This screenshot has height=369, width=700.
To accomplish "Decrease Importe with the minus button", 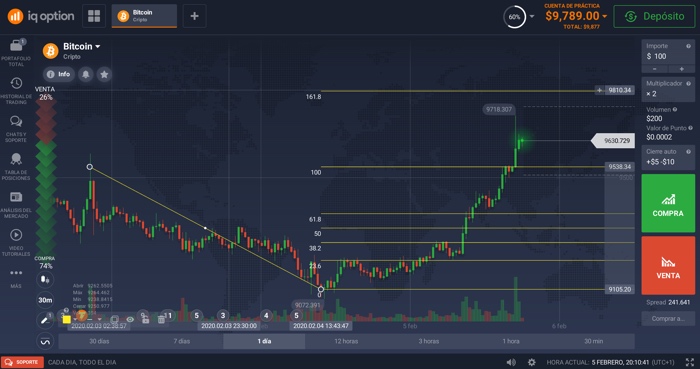I will click(654, 69).
